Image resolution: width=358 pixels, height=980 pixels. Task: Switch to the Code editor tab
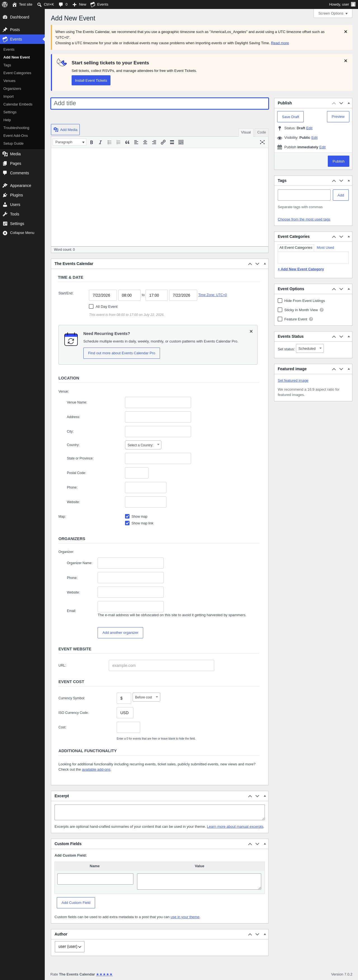click(262, 132)
